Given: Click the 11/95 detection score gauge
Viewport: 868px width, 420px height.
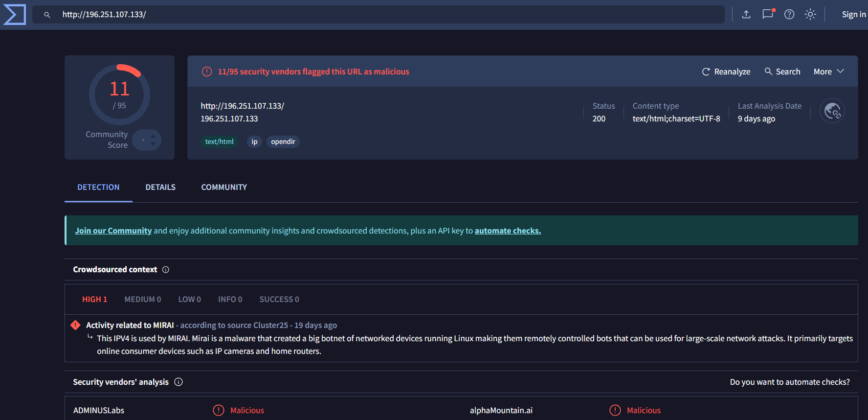Looking at the screenshot, I should pos(119,94).
